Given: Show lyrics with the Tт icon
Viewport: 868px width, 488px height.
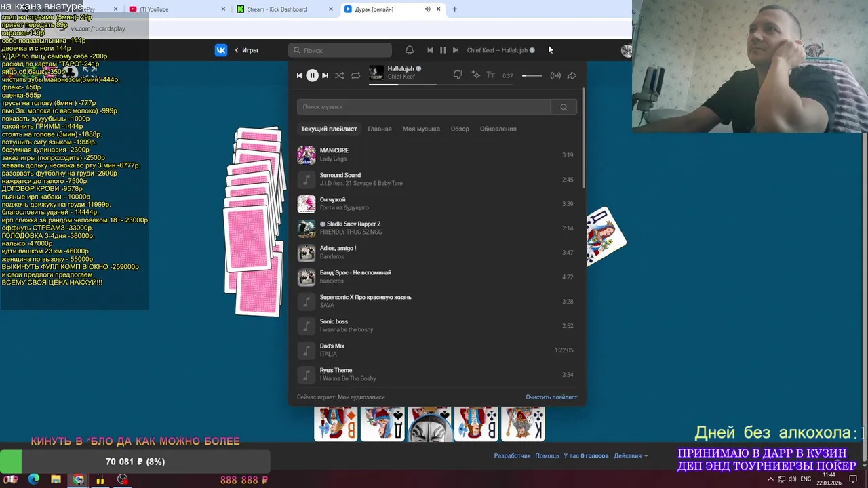Looking at the screenshot, I should tap(490, 75).
